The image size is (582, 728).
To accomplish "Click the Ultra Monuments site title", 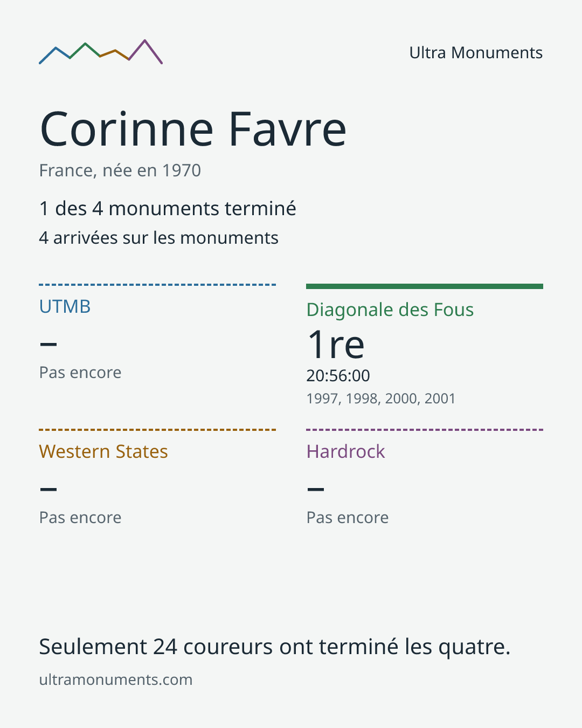I will (x=476, y=53).
